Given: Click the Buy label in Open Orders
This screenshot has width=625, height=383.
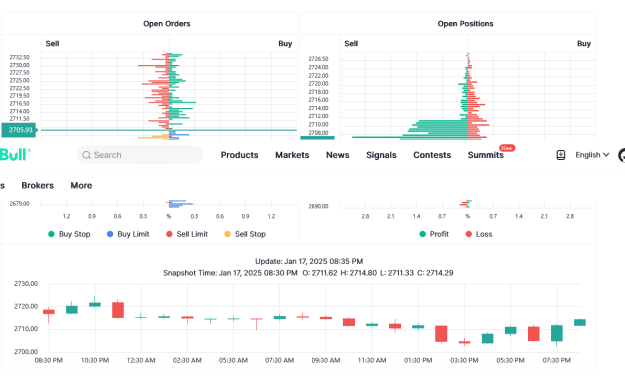Looking at the screenshot, I should tap(285, 43).
